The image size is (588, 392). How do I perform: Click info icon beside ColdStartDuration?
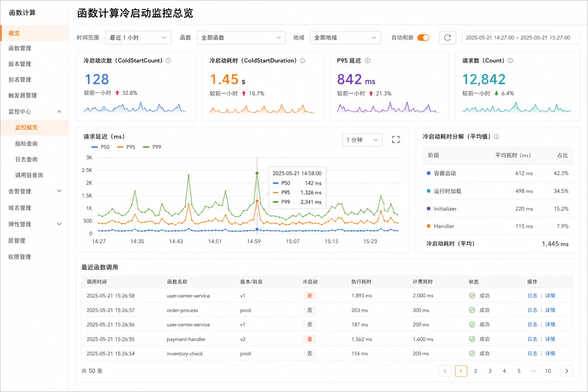point(302,61)
